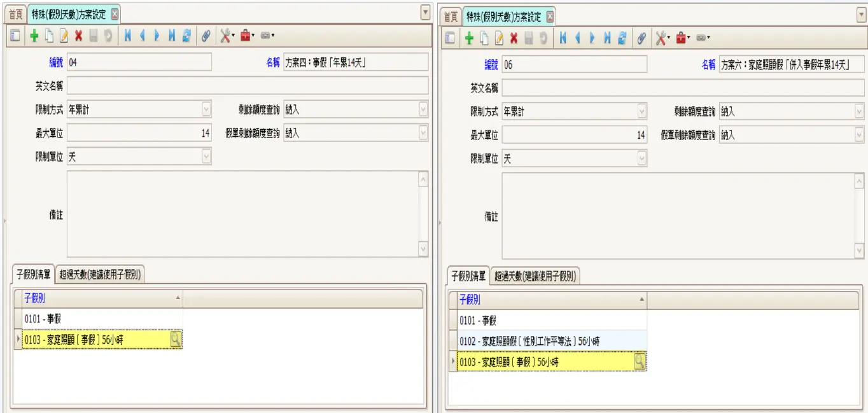
Task: Open magnifier lookup on left 0103 row
Action: coord(175,340)
